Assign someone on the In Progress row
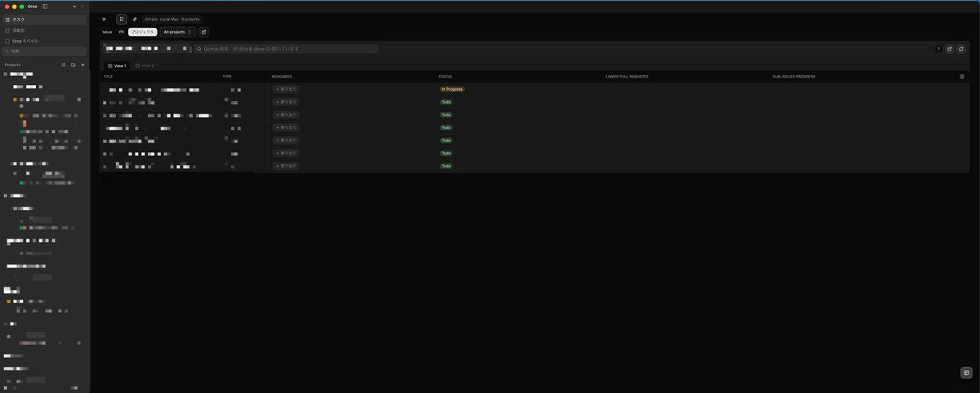Viewport: 980px width, 393px height. click(x=286, y=89)
